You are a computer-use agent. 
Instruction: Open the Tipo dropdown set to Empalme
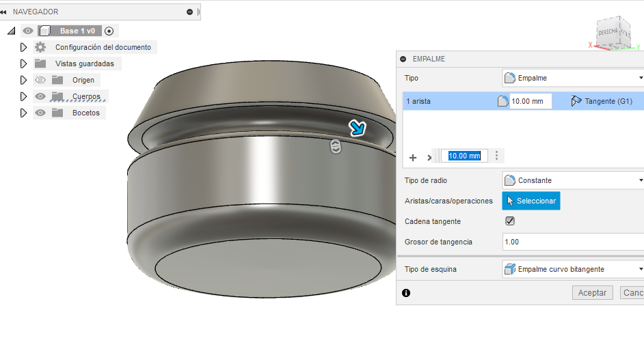click(x=573, y=78)
